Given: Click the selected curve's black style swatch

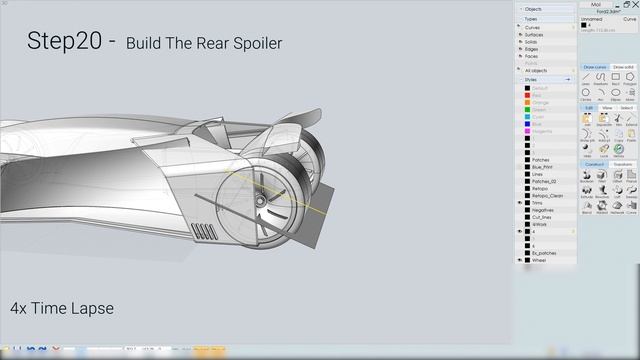Looking at the screenshot, I should 584,25.
